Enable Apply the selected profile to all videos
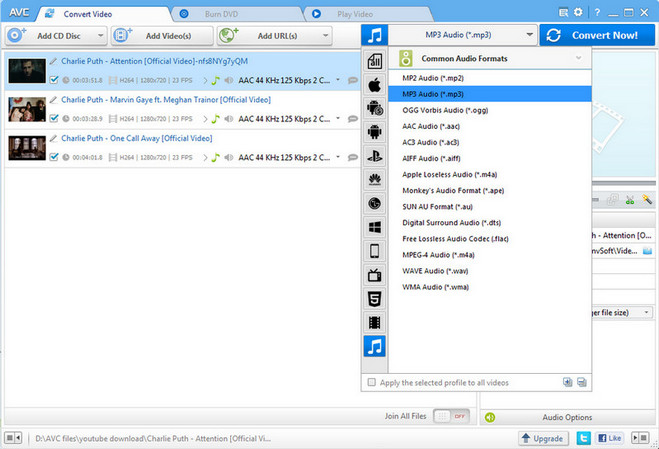The height and width of the screenshot is (449, 659). pos(372,382)
